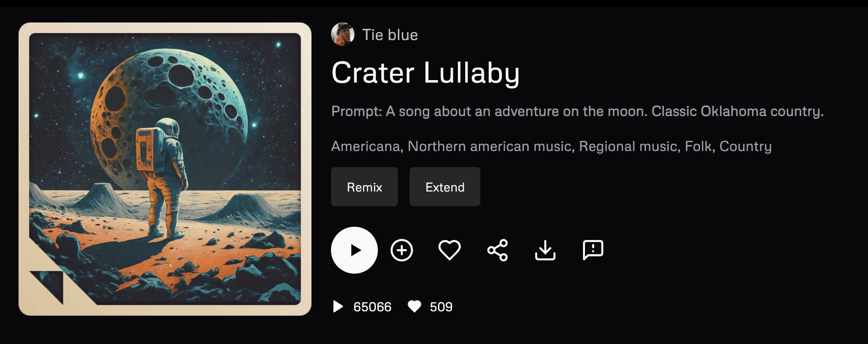
Task: Select the Folk genre tag
Action: (x=698, y=146)
